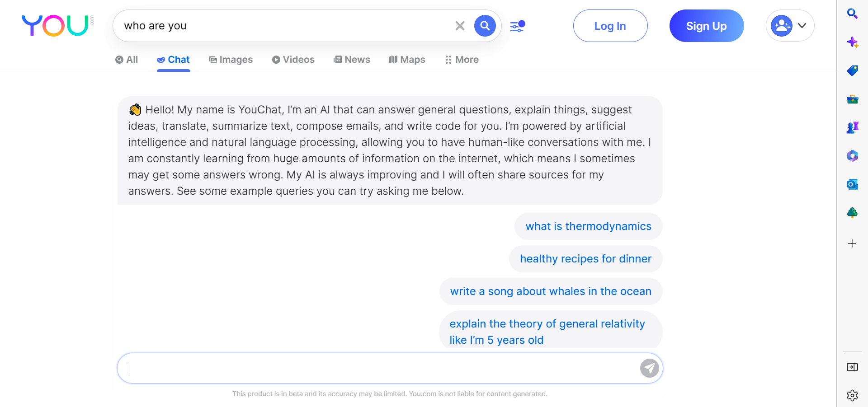Expand the More search categories menu
The width and height of the screenshot is (868, 407).
click(461, 59)
